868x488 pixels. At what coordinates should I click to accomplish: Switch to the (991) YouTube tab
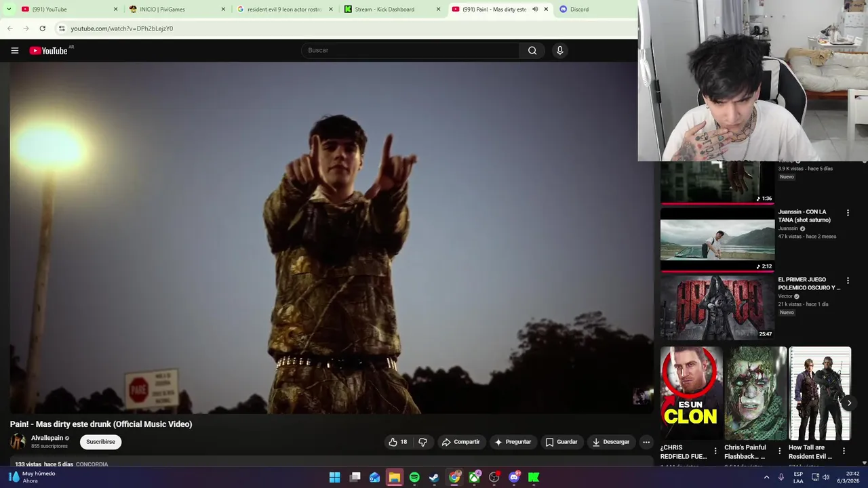pyautogui.click(x=68, y=9)
